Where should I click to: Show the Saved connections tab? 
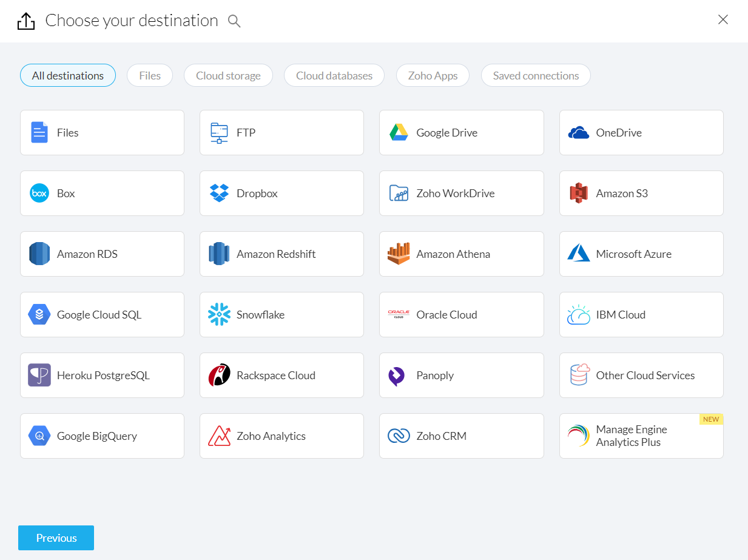point(536,76)
